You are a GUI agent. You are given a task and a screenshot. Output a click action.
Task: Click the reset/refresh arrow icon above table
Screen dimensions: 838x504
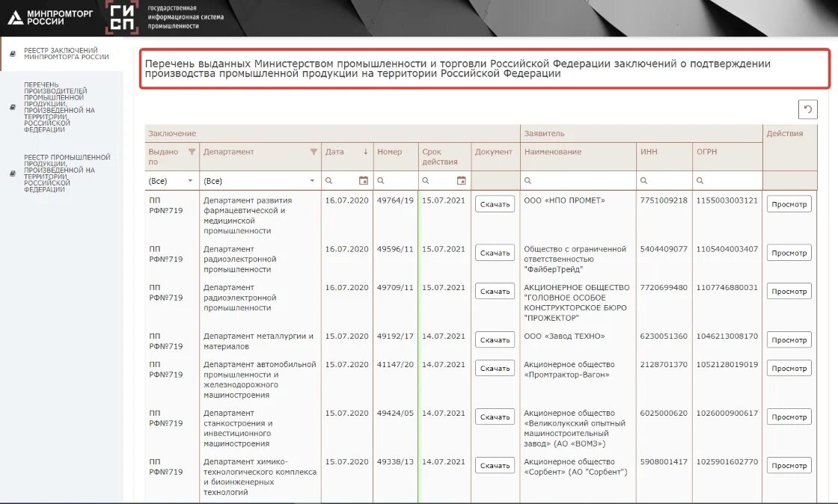tap(807, 109)
